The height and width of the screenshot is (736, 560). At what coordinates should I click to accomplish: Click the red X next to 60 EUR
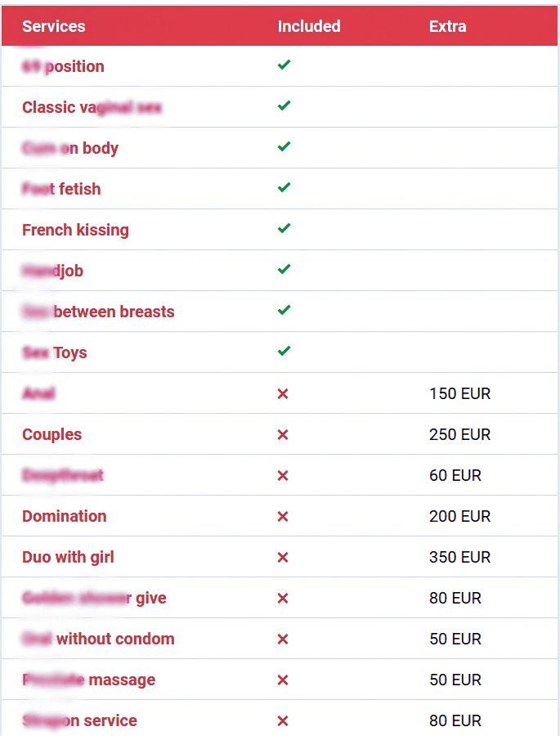tap(283, 475)
